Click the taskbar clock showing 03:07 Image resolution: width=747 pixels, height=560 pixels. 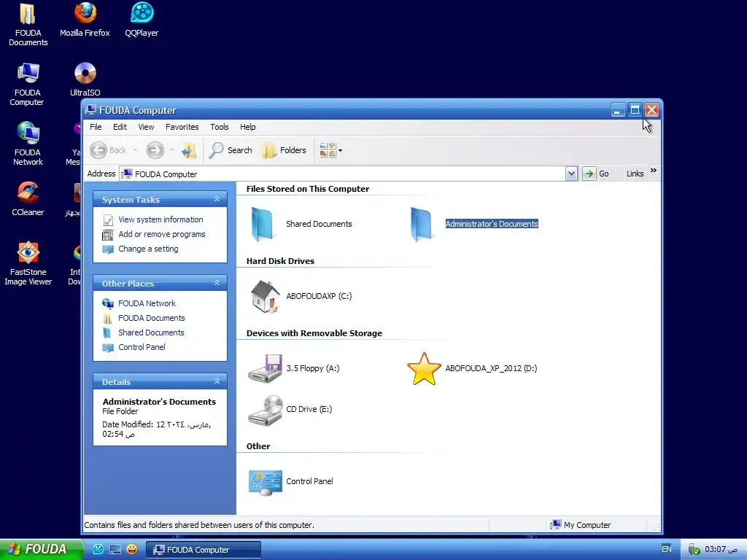click(x=721, y=549)
